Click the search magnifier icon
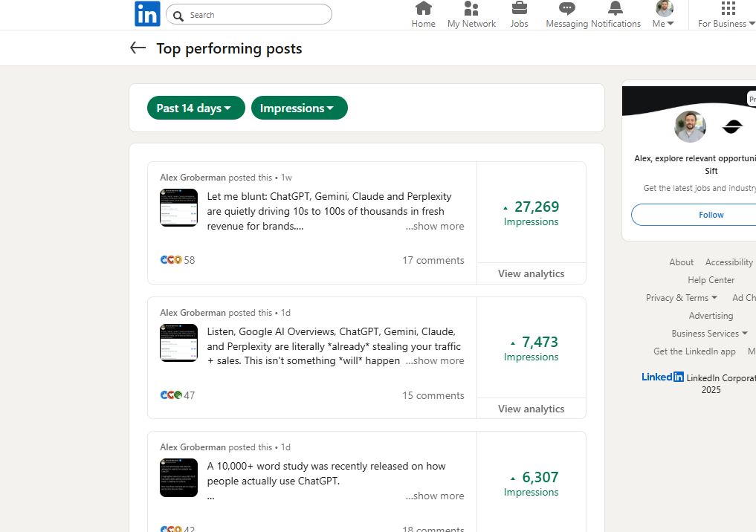The image size is (756, 532). (x=178, y=16)
